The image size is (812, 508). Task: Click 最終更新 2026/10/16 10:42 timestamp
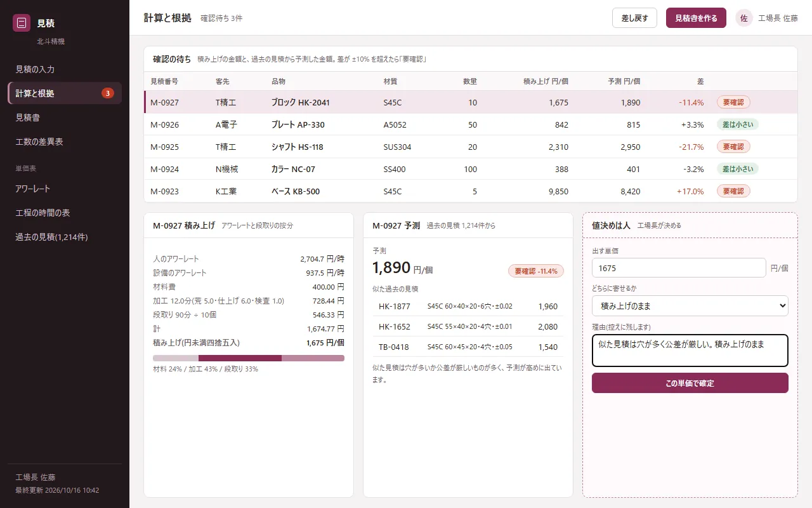(x=57, y=490)
